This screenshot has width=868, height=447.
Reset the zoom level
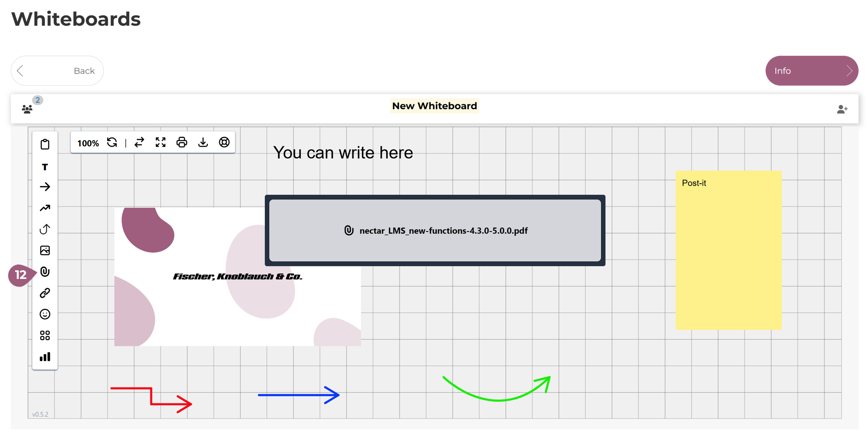[x=112, y=142]
